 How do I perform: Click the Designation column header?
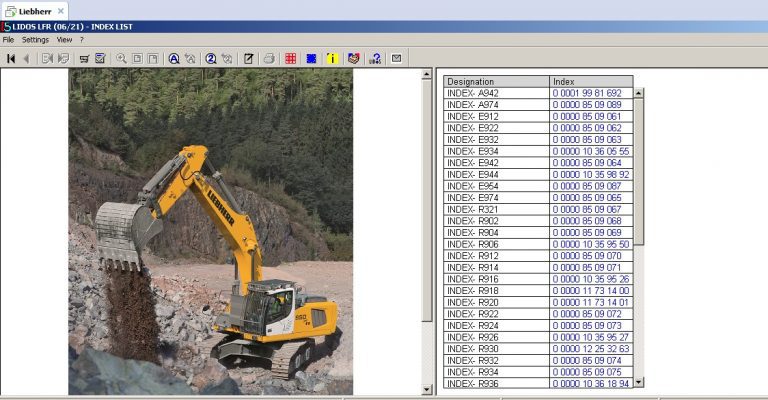tap(496, 82)
